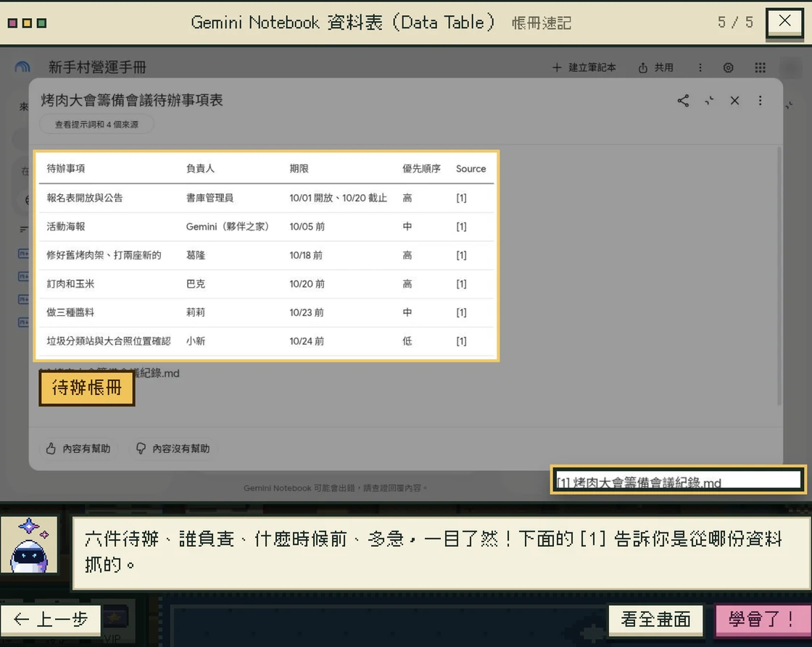The height and width of the screenshot is (647, 812).
Task: Click the 建立筆記本 button
Action: (x=584, y=67)
